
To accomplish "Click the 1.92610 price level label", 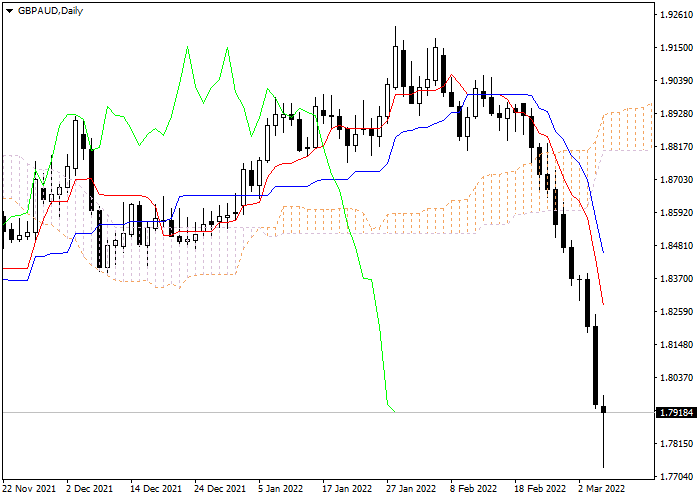I will [x=677, y=15].
